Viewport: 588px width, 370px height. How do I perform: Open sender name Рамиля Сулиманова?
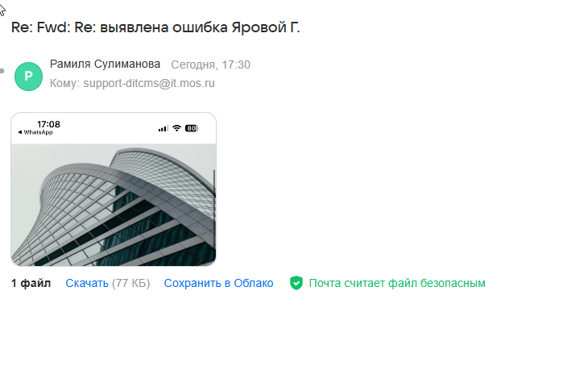click(x=105, y=64)
